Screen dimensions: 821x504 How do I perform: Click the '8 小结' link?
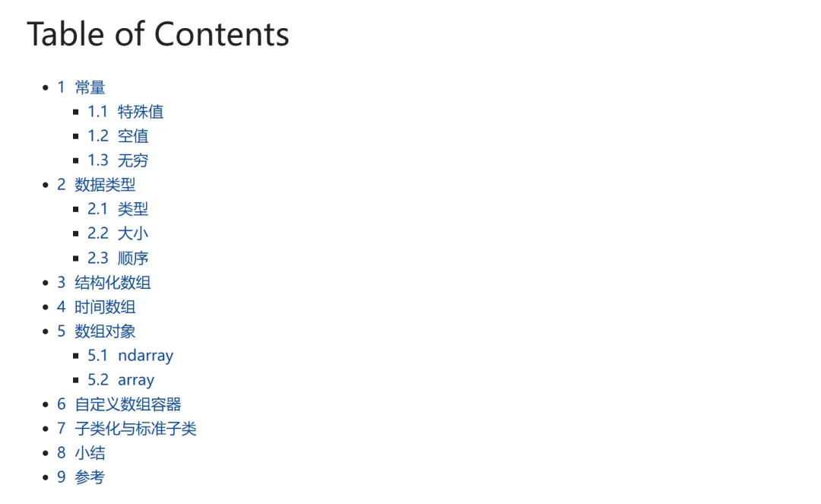click(81, 453)
